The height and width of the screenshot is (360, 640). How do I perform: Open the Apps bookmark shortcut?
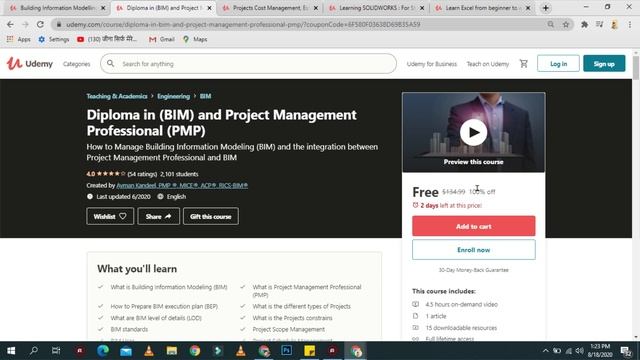coord(18,39)
